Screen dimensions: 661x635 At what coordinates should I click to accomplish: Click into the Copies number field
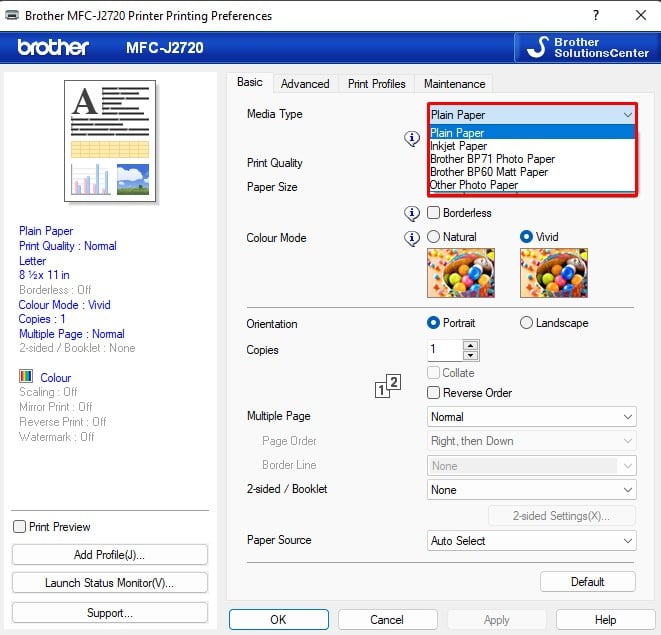point(445,350)
